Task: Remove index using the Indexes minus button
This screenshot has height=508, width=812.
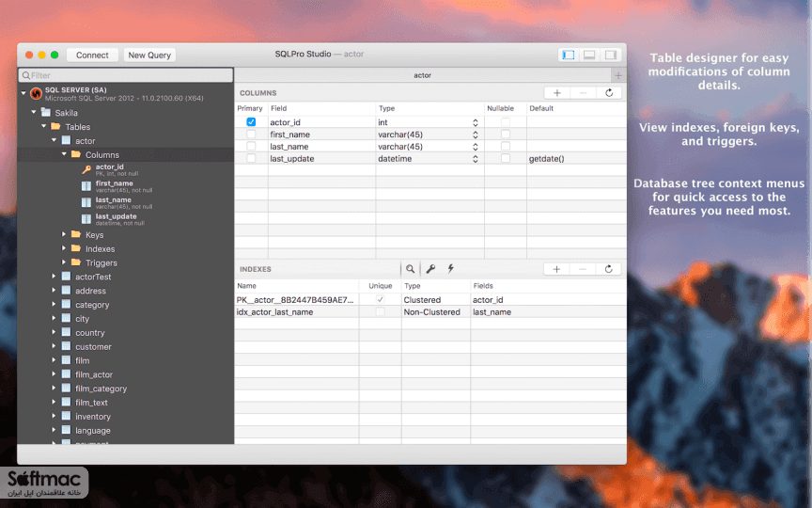Action: pos(583,269)
